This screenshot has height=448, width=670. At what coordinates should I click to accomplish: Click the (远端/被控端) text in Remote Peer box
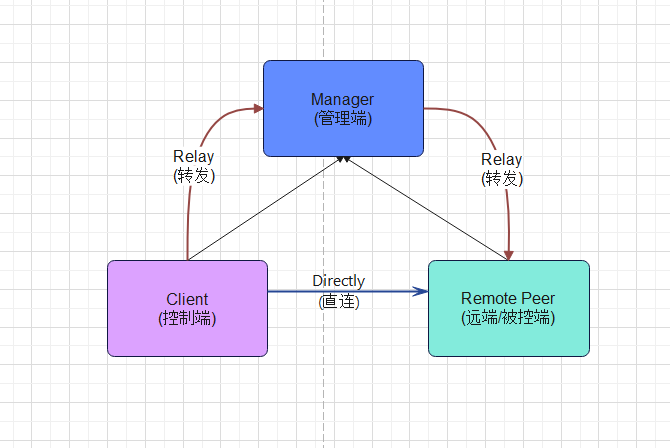point(508,318)
